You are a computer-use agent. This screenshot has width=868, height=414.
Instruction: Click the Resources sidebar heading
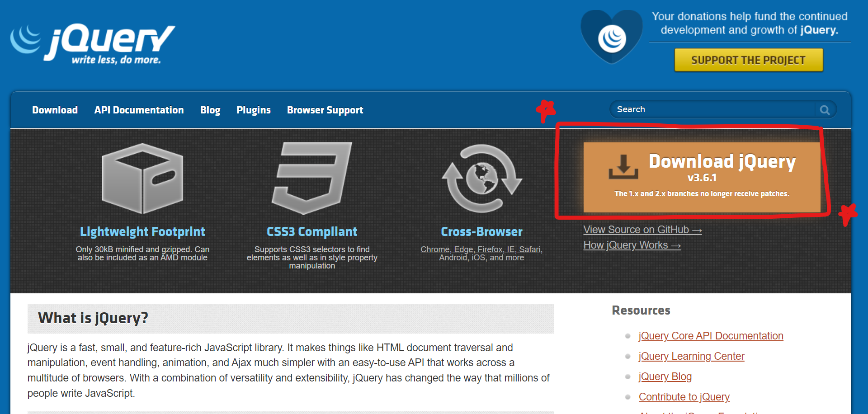641,310
